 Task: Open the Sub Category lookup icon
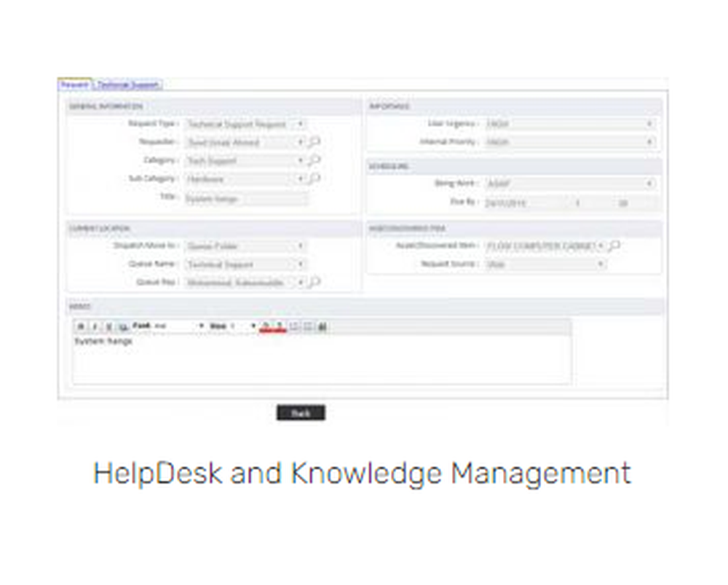[x=317, y=178]
